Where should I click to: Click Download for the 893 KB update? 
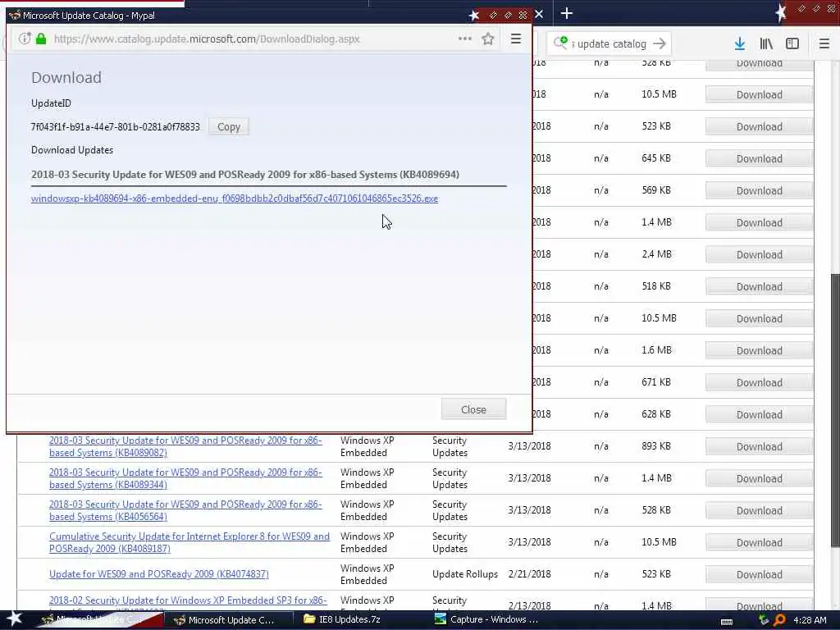pos(759,446)
